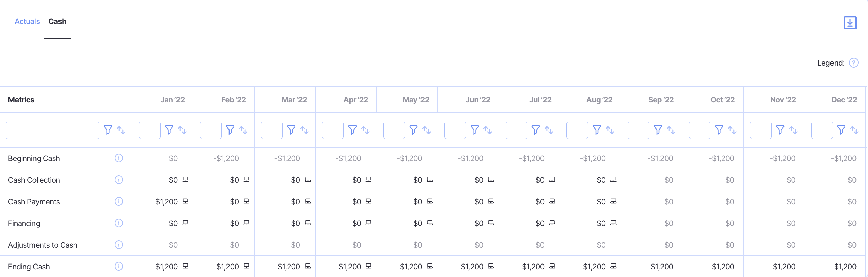Click the Aug '22 Ending Cash comment icon
The height and width of the screenshot is (277, 868).
(x=613, y=266)
